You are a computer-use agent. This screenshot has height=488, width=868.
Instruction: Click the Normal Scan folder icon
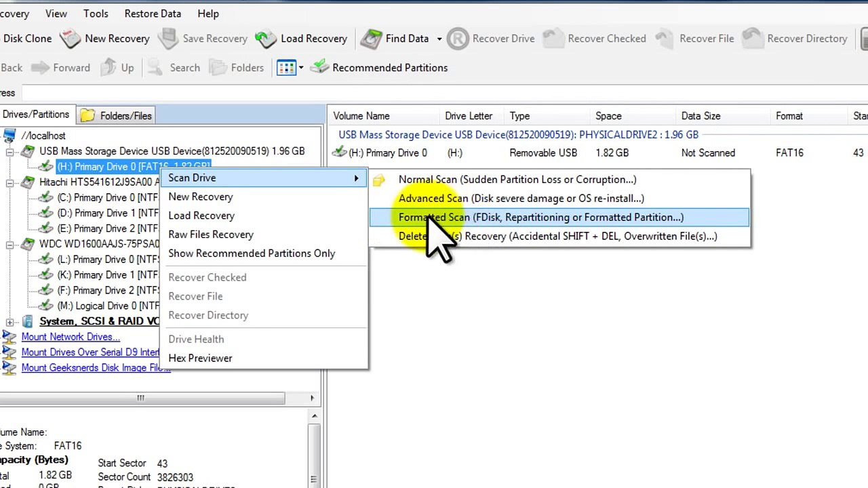click(379, 180)
